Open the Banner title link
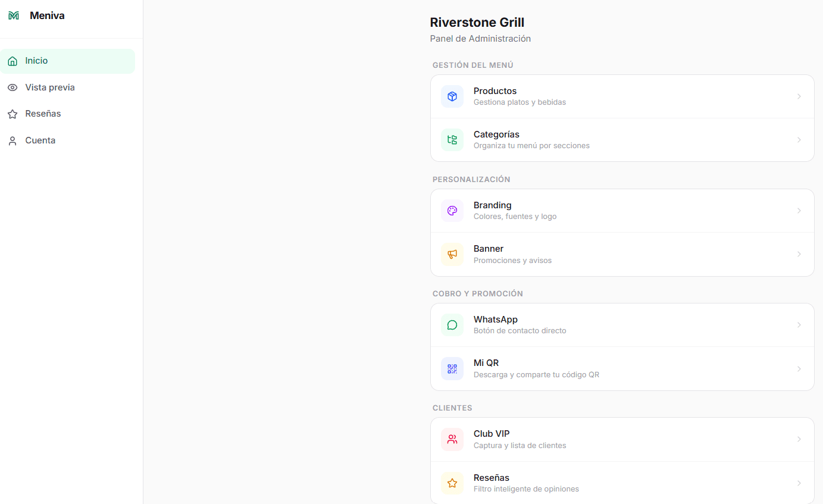The image size is (823, 504). (489, 249)
